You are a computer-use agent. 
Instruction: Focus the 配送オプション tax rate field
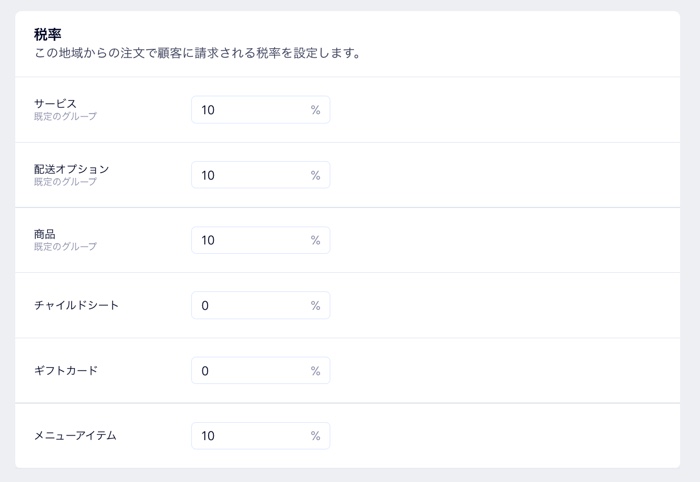pos(250,175)
